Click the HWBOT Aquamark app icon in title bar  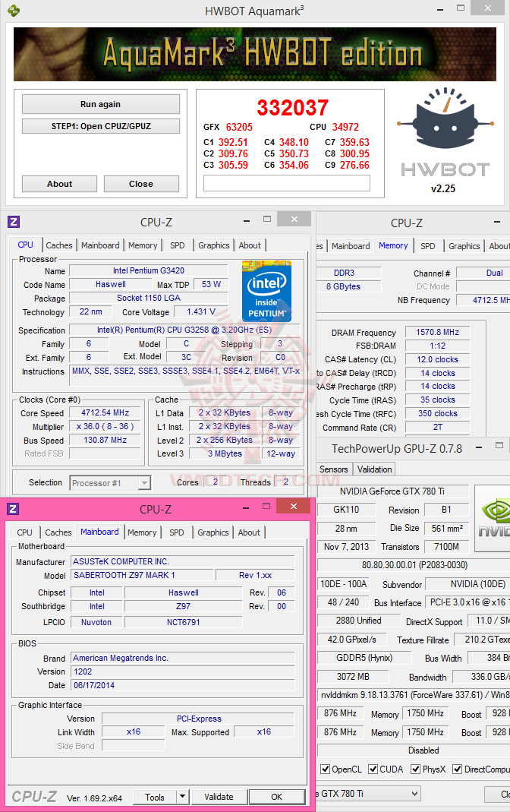[x=14, y=11]
